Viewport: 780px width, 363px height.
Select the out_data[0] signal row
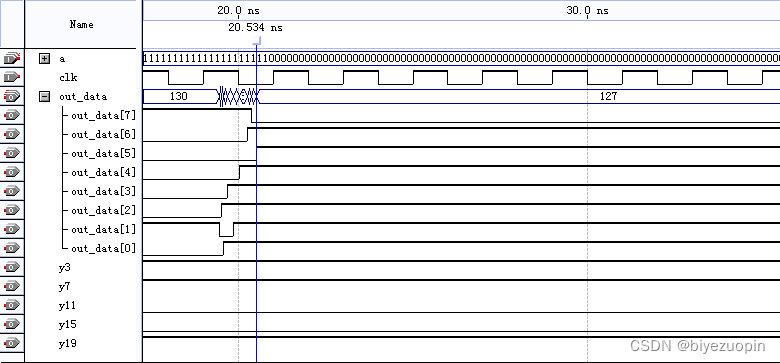103,248
